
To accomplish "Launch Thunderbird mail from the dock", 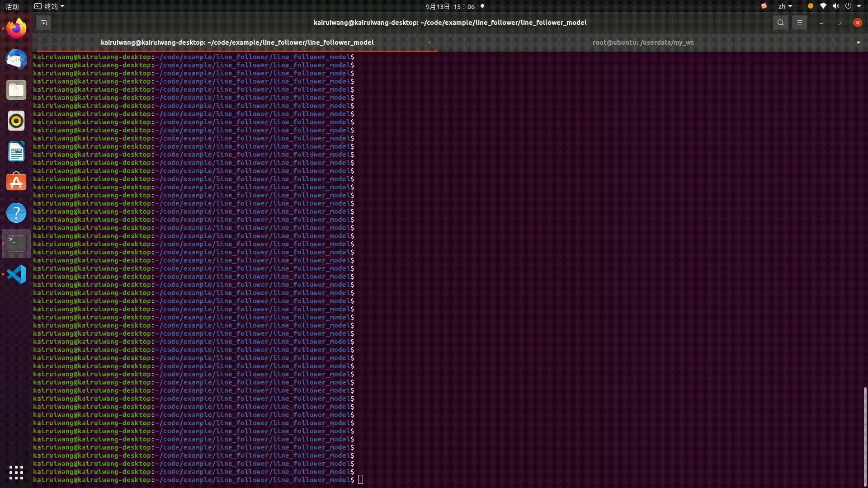I will tap(16, 59).
